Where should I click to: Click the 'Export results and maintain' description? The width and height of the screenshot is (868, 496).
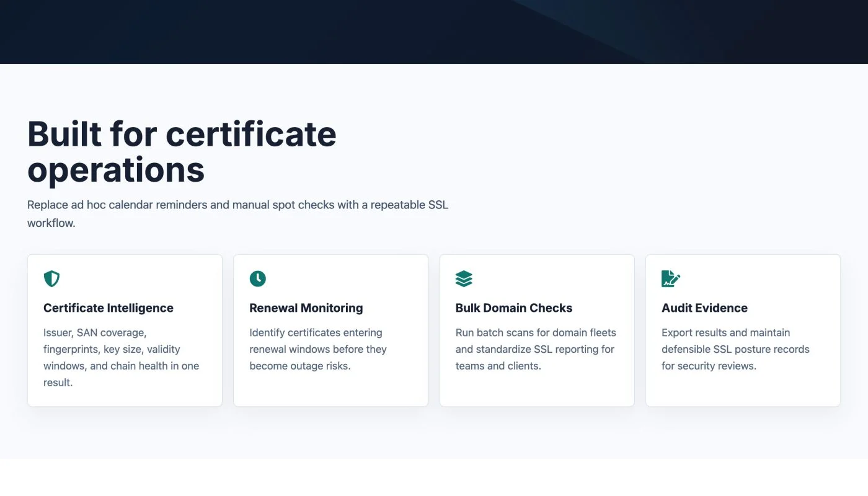(x=735, y=349)
